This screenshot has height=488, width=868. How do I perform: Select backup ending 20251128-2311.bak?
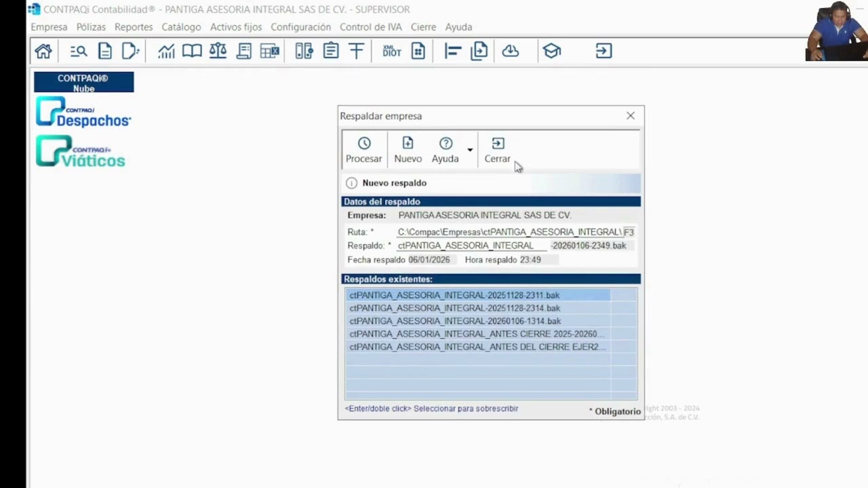[x=479, y=296]
